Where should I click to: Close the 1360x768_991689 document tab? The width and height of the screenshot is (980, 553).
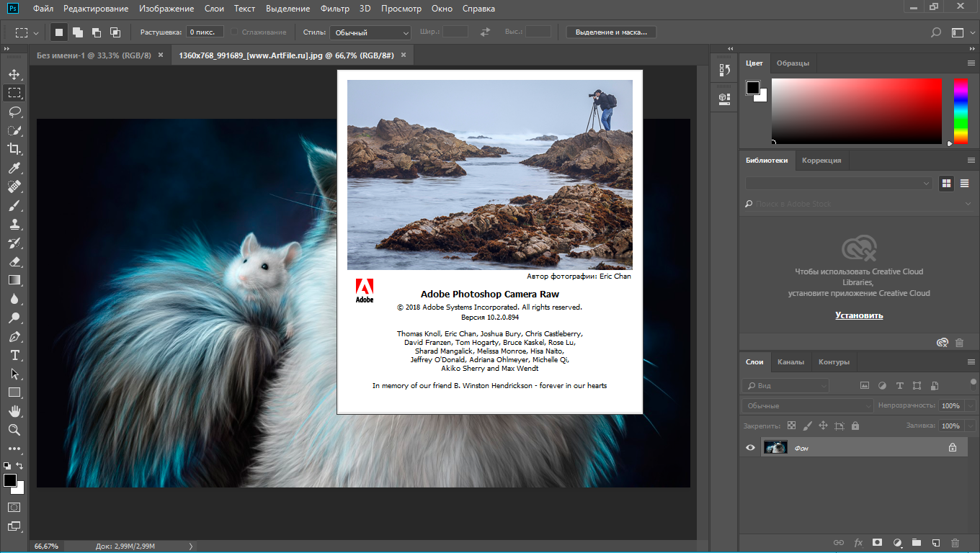[403, 55]
